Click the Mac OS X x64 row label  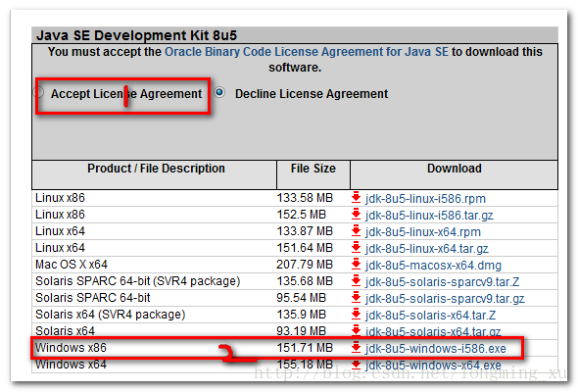click(x=72, y=265)
